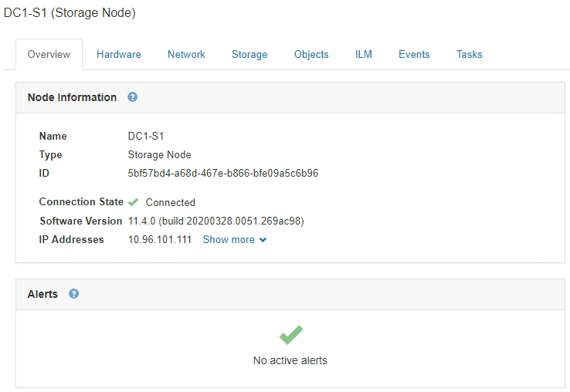Switch to the Hardware tab
Screen dimensions: 570x392
(x=119, y=55)
